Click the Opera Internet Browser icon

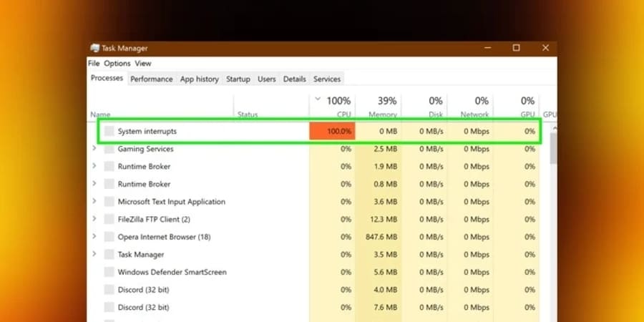[109, 237]
